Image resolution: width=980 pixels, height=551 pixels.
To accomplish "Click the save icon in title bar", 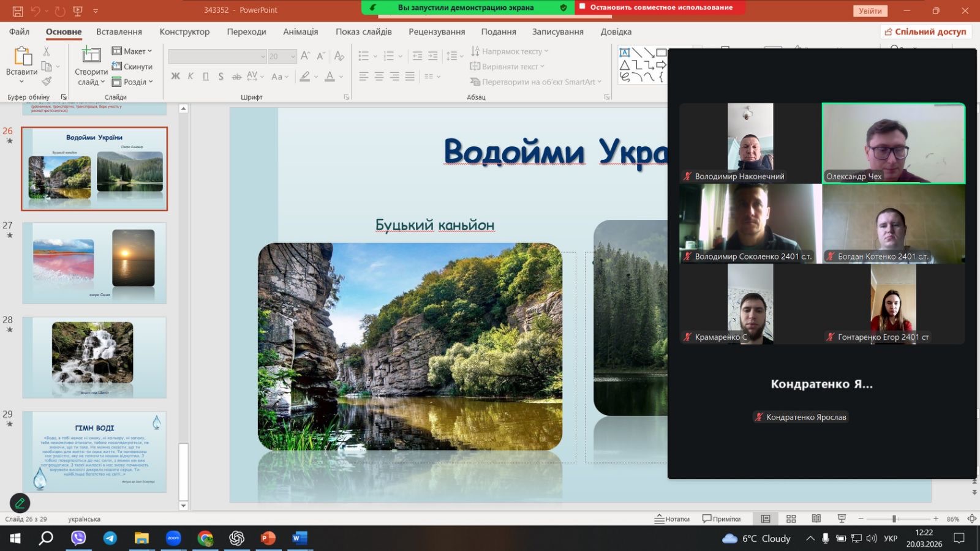I will pos(18,11).
